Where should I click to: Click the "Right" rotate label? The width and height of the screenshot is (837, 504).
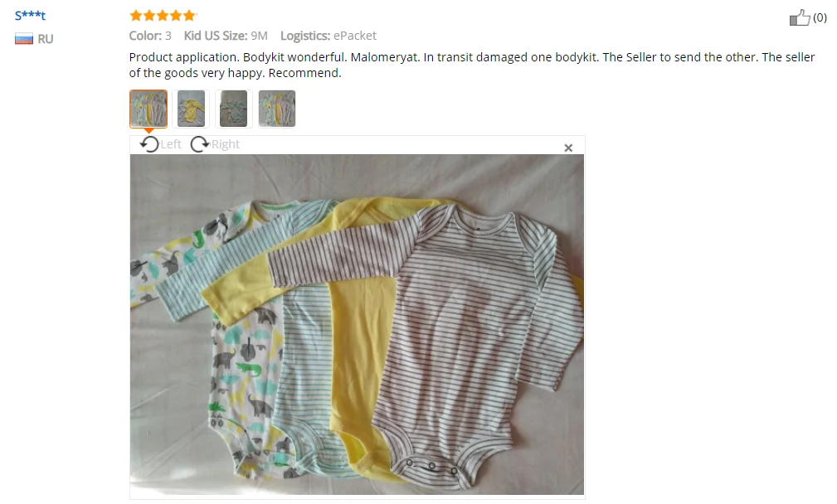pyautogui.click(x=226, y=144)
